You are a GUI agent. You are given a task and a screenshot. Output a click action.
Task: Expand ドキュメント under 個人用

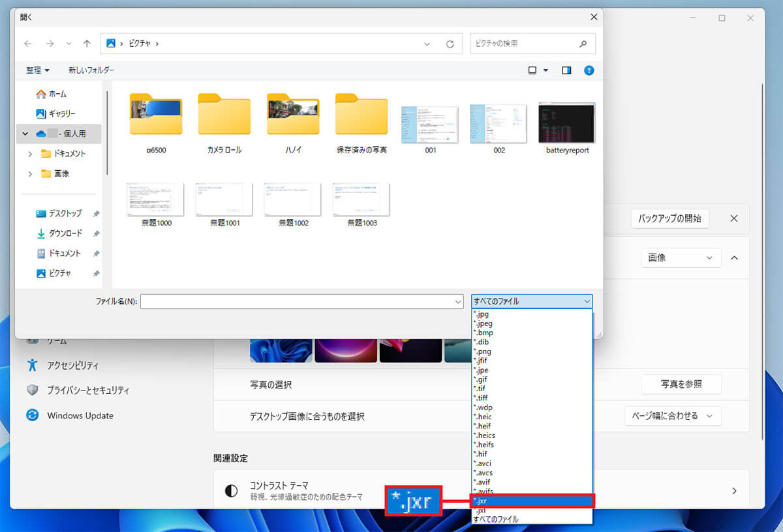tap(30, 154)
